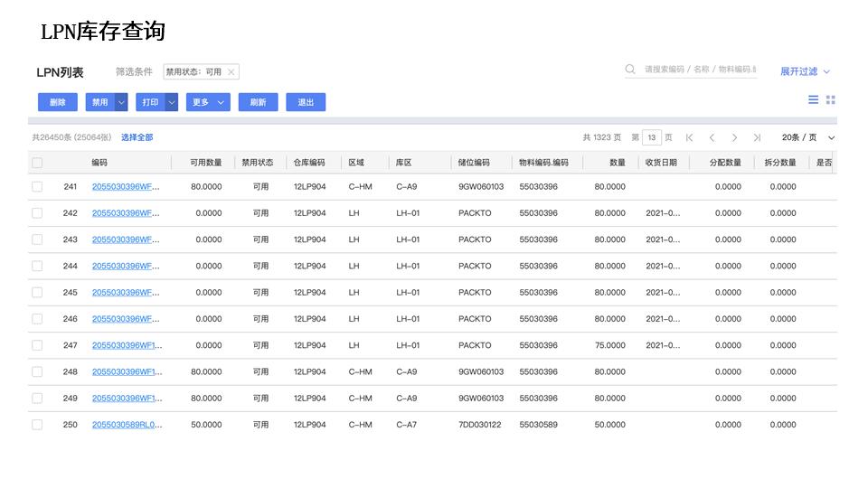
Task: Click the page number input field
Action: [652, 137]
